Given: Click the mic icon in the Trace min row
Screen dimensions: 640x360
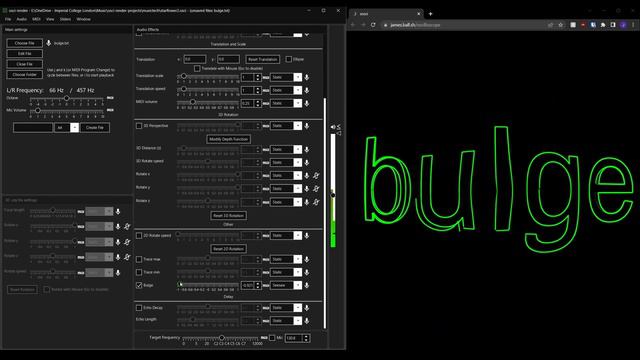Looking at the screenshot, I should point(307,272).
